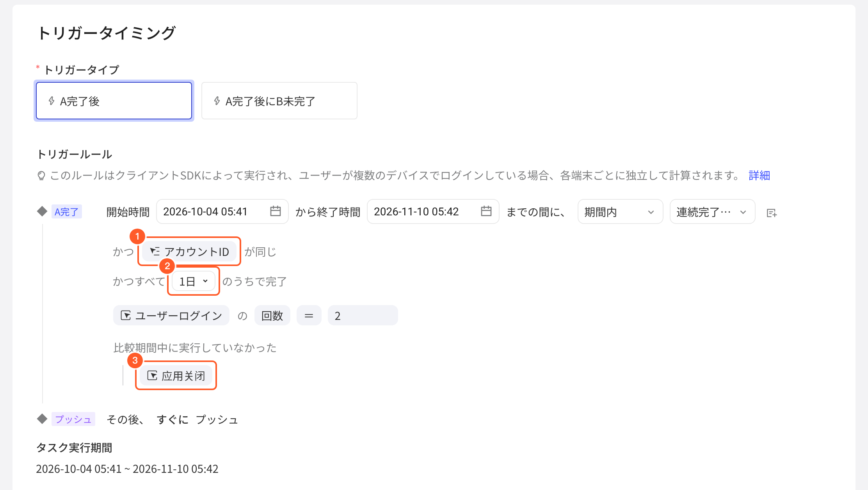Open calendar icon for end time
Image resolution: width=868 pixels, height=490 pixels.
(x=486, y=211)
